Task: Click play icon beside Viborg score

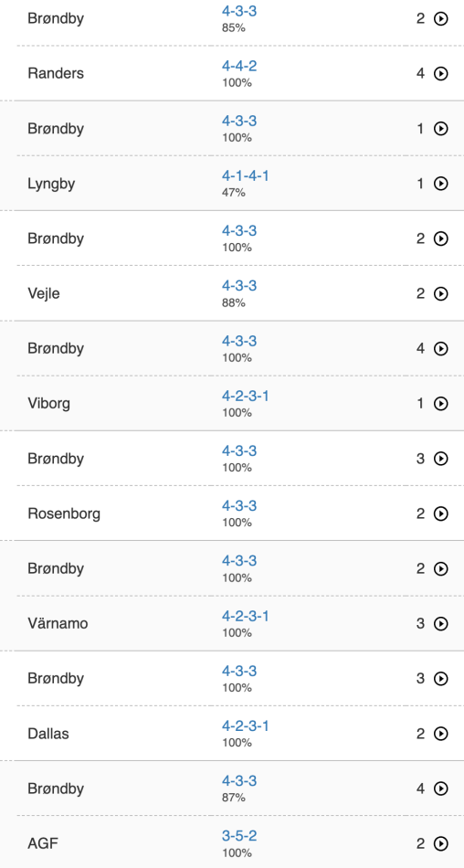Action: (441, 404)
